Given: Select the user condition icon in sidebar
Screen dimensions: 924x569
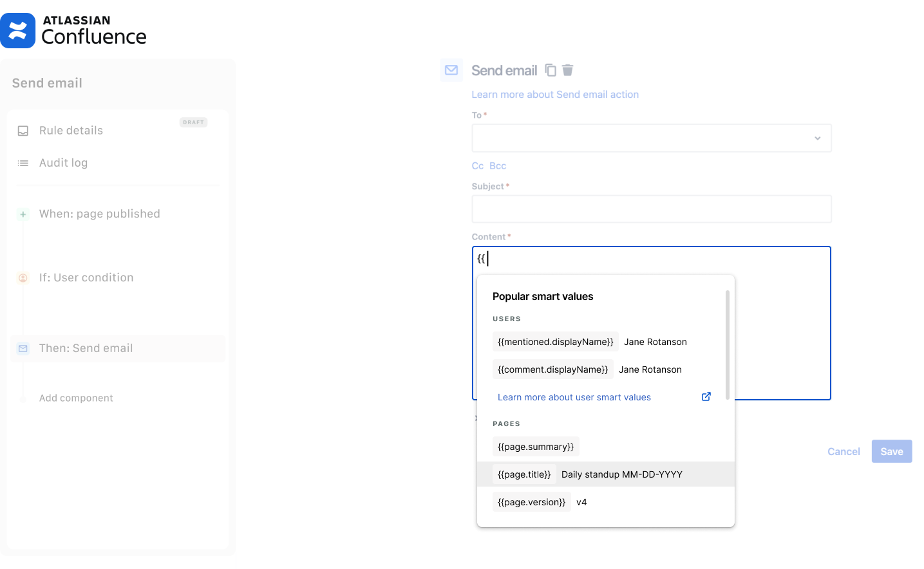Looking at the screenshot, I should 23,277.
